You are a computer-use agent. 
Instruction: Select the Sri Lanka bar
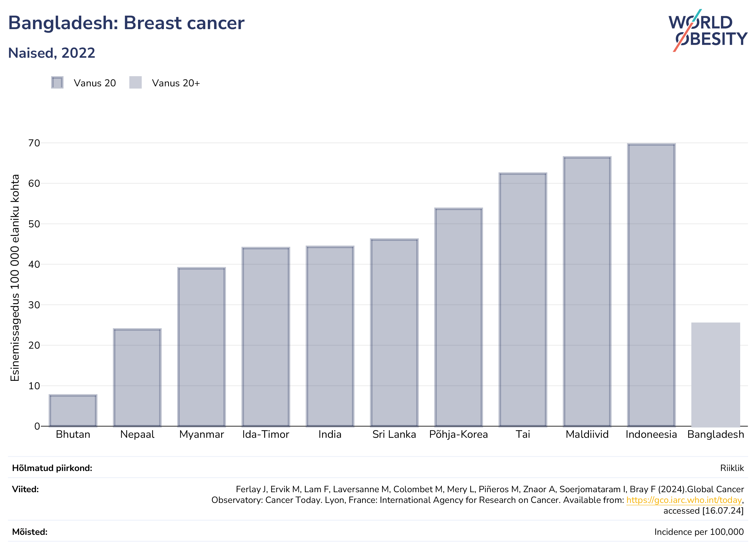[x=394, y=333]
